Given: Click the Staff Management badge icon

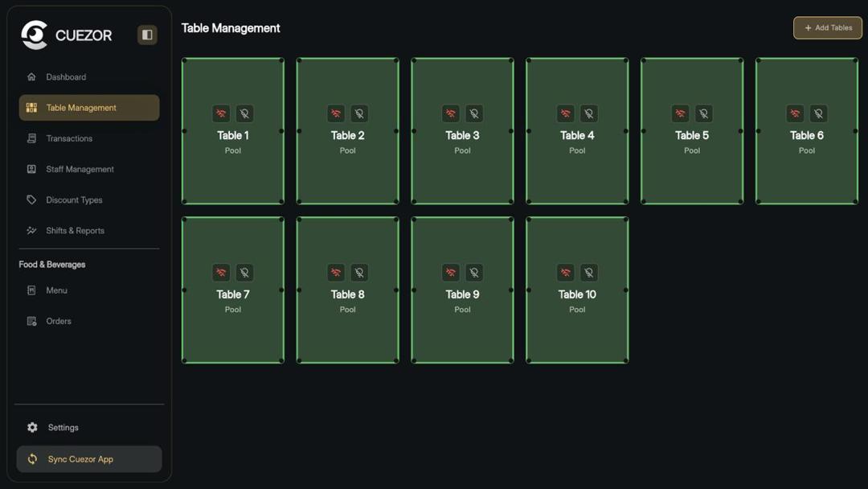Looking at the screenshot, I should coord(31,169).
